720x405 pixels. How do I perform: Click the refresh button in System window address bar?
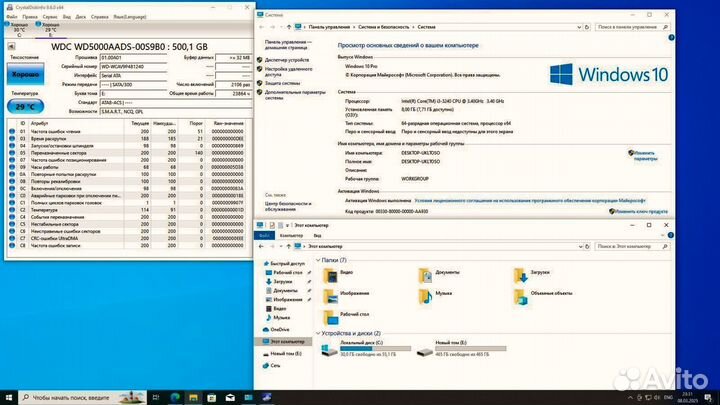(587, 27)
